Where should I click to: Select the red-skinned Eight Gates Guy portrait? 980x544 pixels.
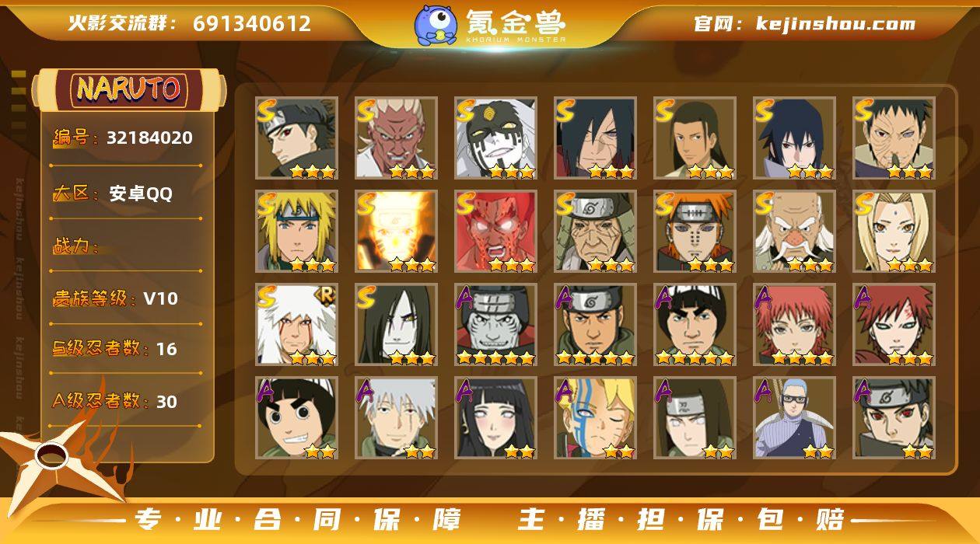point(496,232)
